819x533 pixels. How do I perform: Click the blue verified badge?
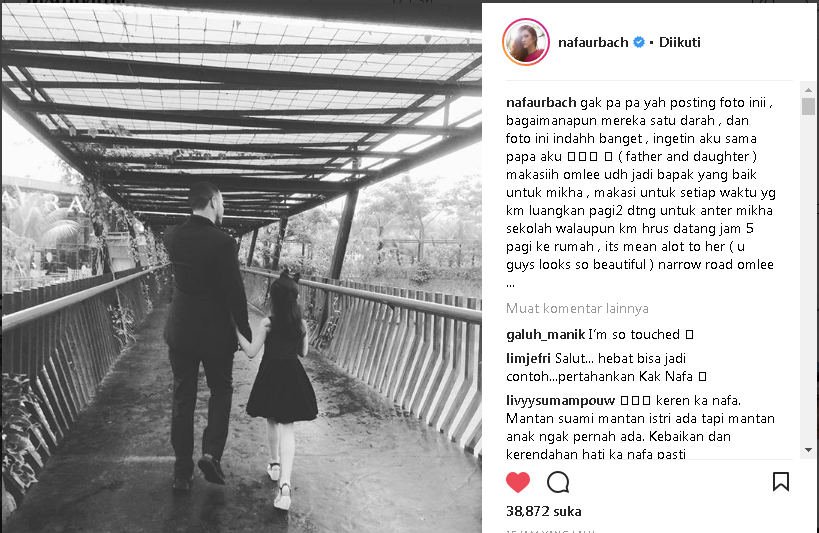pos(638,42)
